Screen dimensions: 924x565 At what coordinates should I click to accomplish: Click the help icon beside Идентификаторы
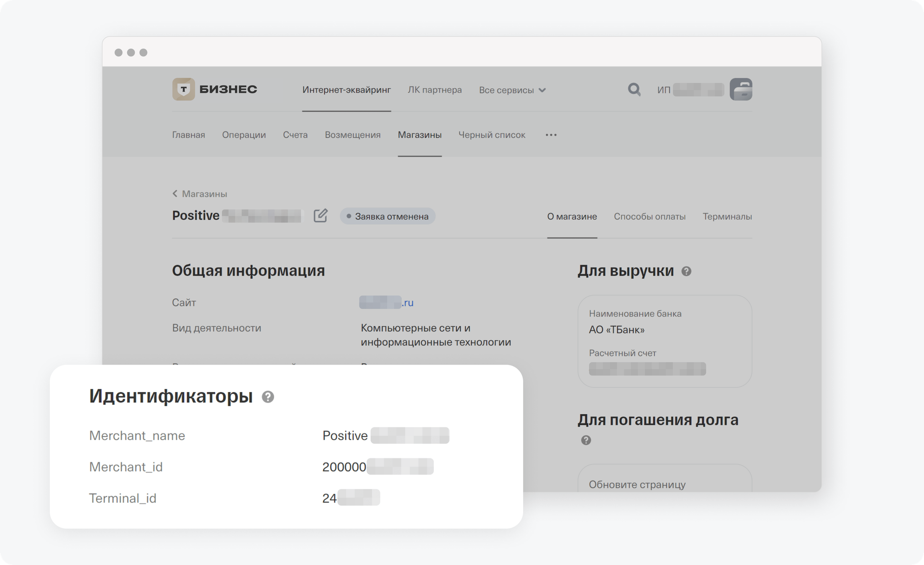[x=268, y=396]
